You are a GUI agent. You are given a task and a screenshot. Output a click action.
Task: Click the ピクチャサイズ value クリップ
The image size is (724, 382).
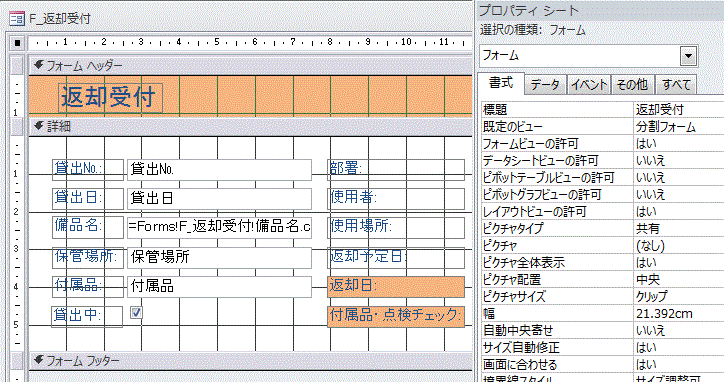(678, 297)
